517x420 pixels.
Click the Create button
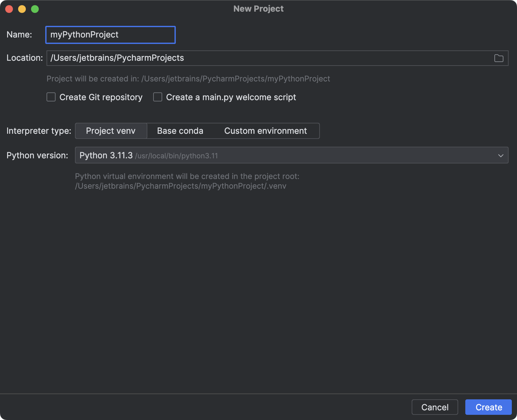(x=488, y=407)
